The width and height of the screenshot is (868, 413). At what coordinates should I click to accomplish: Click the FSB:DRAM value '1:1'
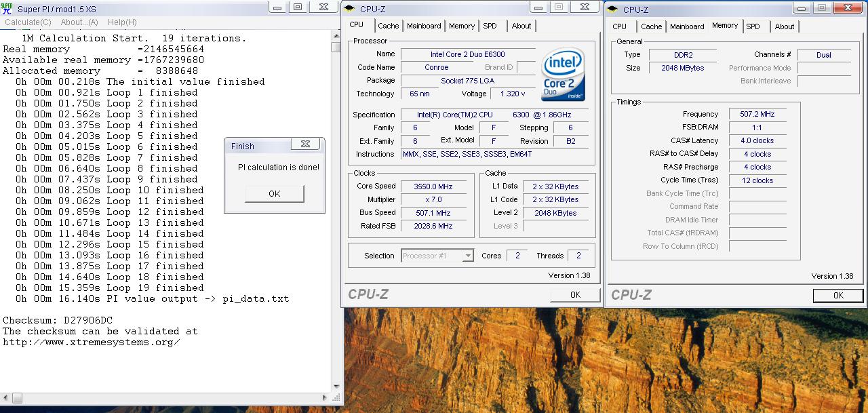click(757, 127)
